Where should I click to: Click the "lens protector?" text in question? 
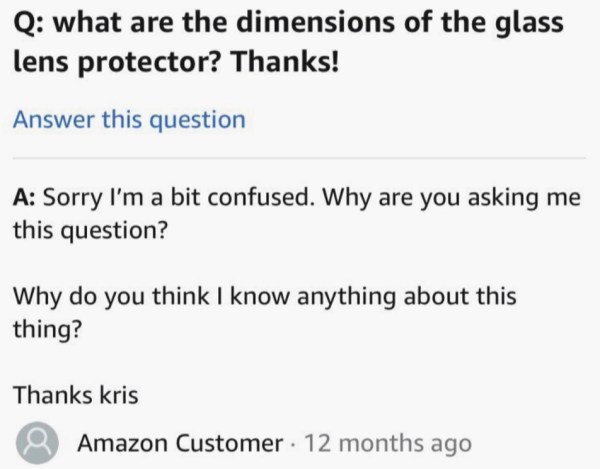(118, 62)
